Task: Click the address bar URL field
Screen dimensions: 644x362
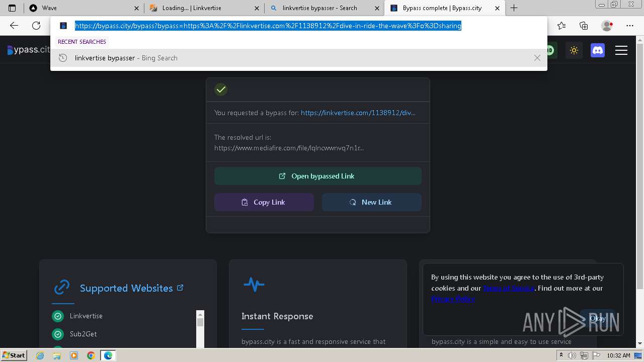Action: coord(268,26)
